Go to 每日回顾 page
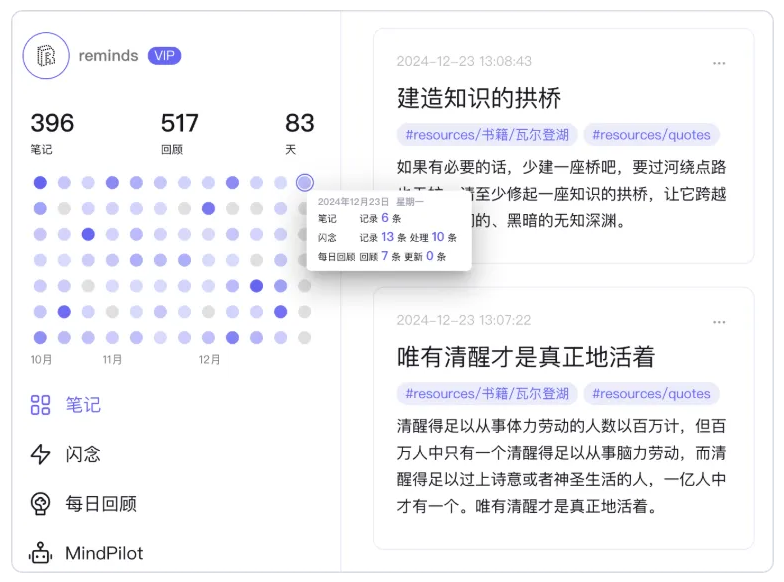The image size is (784, 582). click(x=100, y=503)
